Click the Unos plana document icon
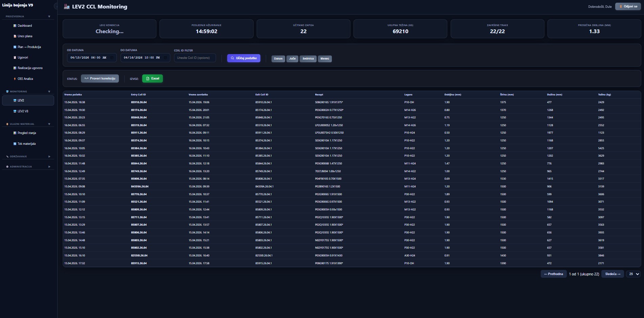 click(15, 36)
